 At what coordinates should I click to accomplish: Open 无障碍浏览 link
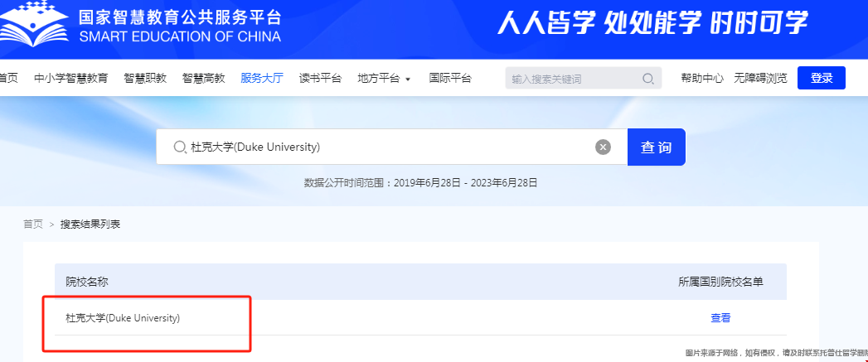click(x=760, y=78)
